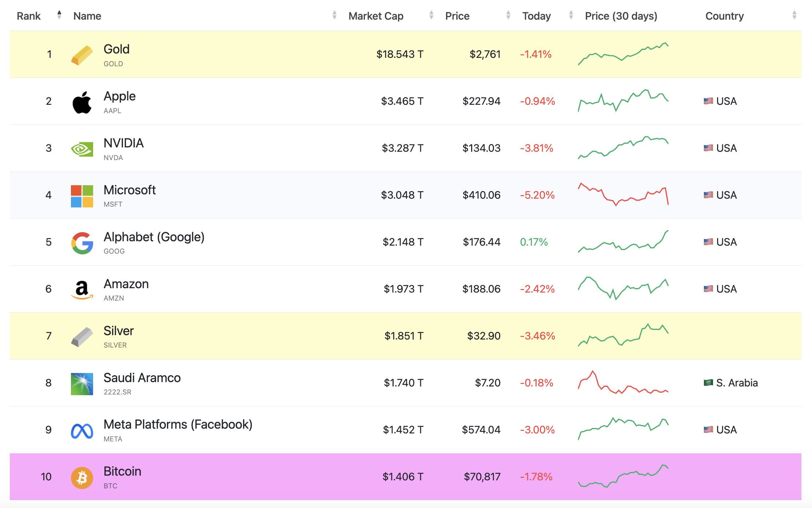Sort table by Rank column arrows

click(59, 15)
